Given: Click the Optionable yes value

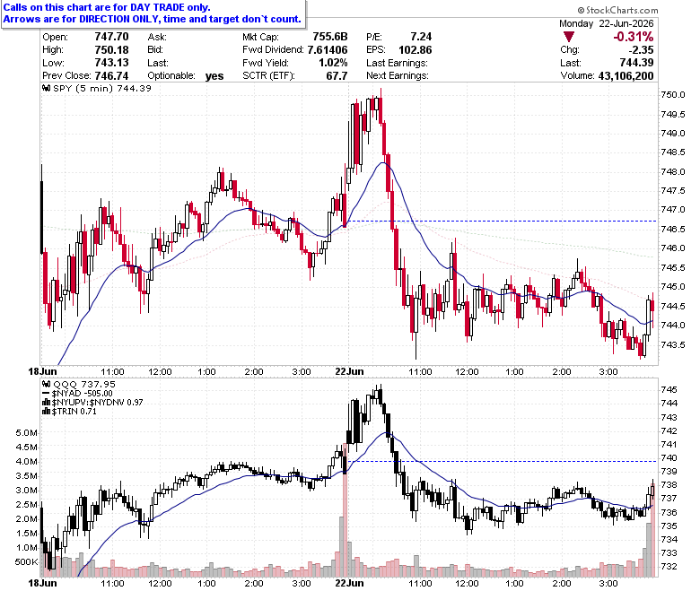Looking at the screenshot, I should [x=214, y=76].
